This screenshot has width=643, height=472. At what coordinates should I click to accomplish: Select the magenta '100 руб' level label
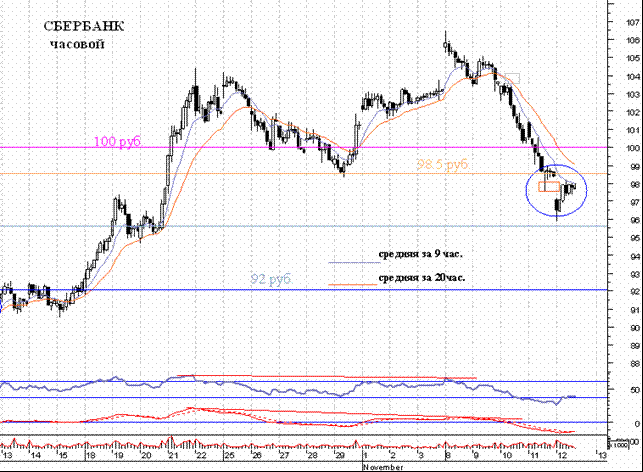coord(117,141)
